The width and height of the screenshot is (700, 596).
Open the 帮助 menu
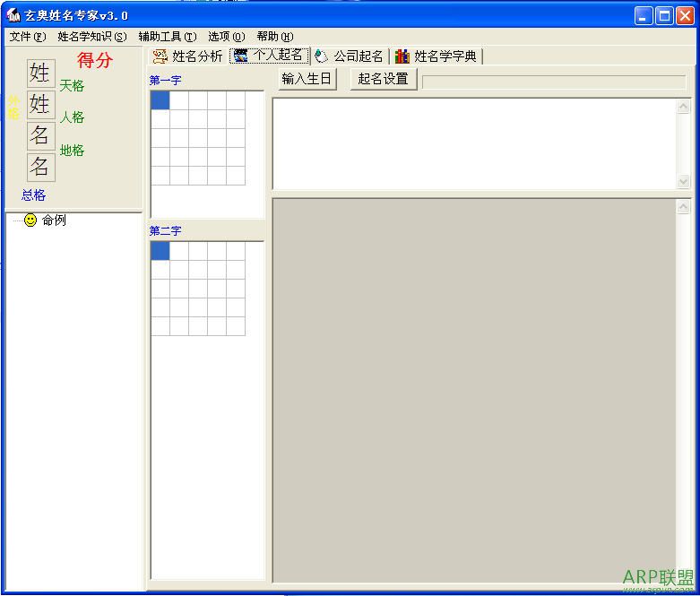point(274,37)
